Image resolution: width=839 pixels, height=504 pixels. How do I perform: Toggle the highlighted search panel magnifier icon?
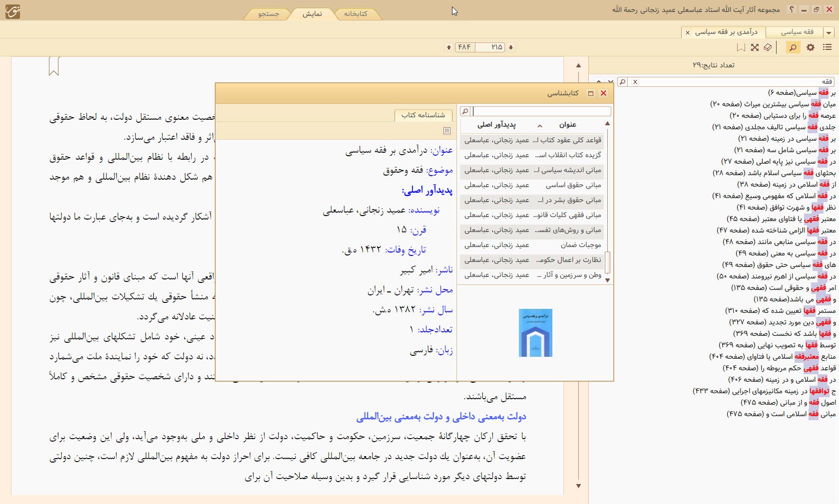pos(793,47)
